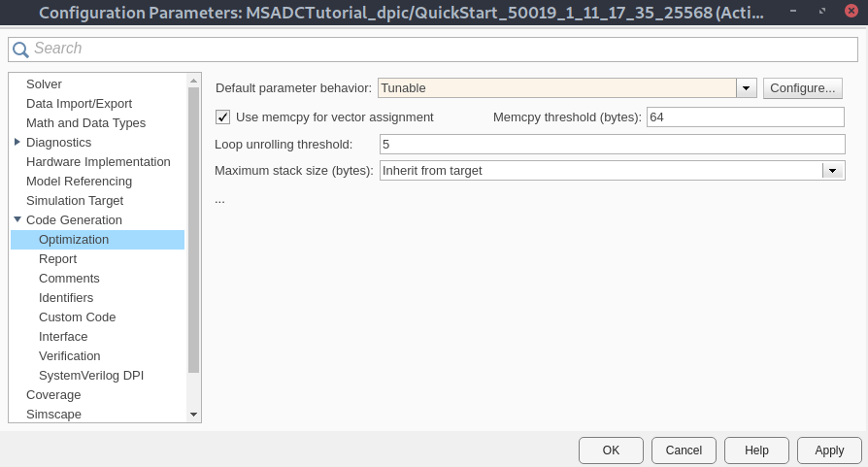Focus the Search text box

pos(437,49)
